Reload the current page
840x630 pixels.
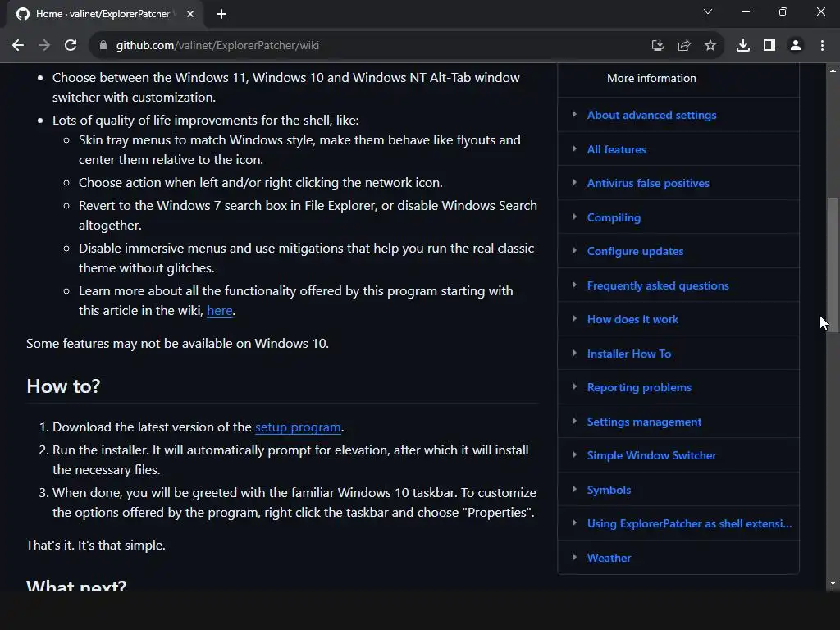pyautogui.click(x=71, y=46)
